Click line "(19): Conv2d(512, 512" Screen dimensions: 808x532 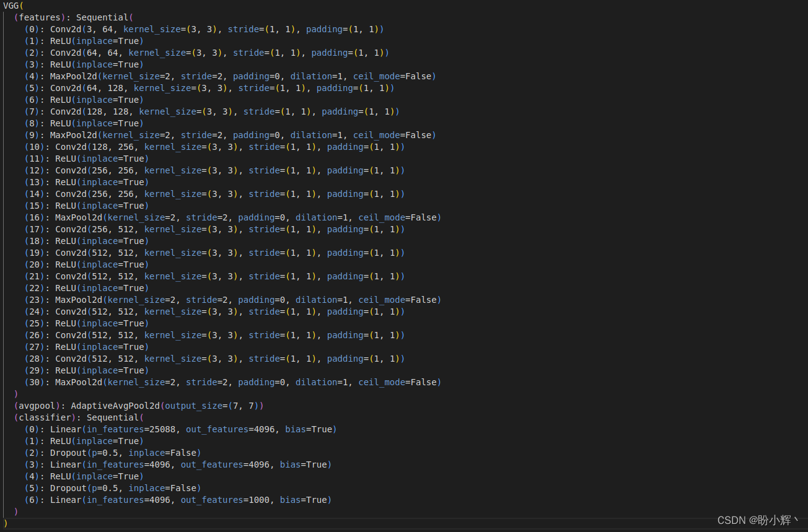click(x=215, y=253)
